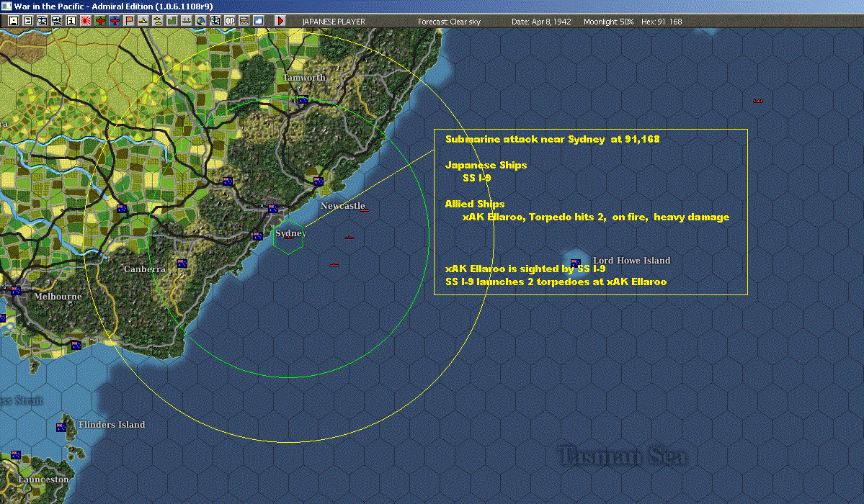
Task: Click the gray ship silhouette icon
Action: 186,21
